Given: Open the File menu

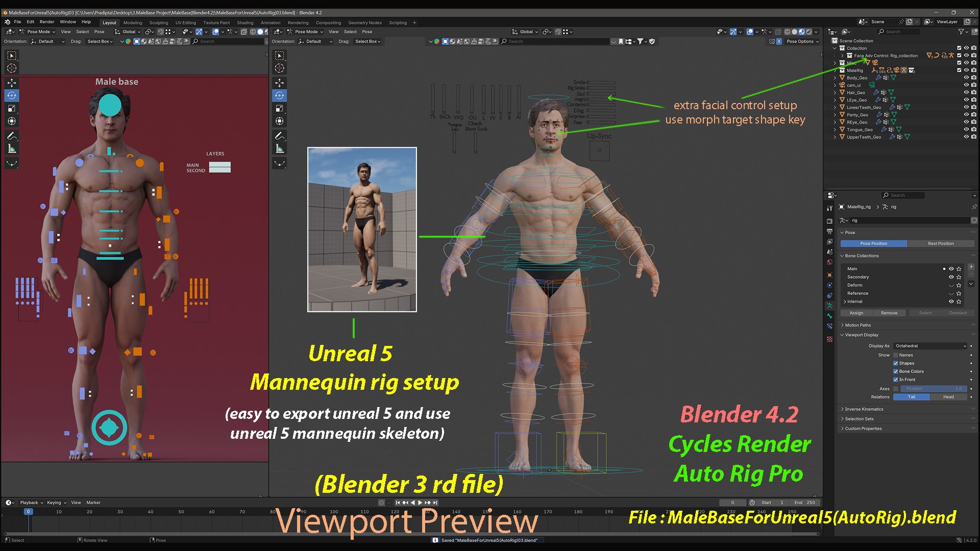Looking at the screenshot, I should [17, 22].
